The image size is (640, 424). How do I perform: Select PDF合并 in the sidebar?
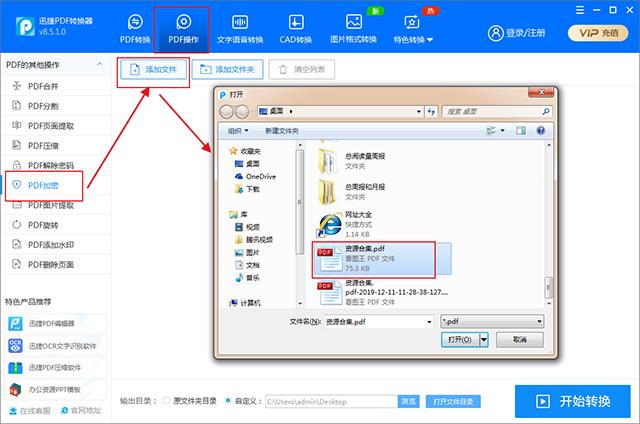[x=56, y=86]
